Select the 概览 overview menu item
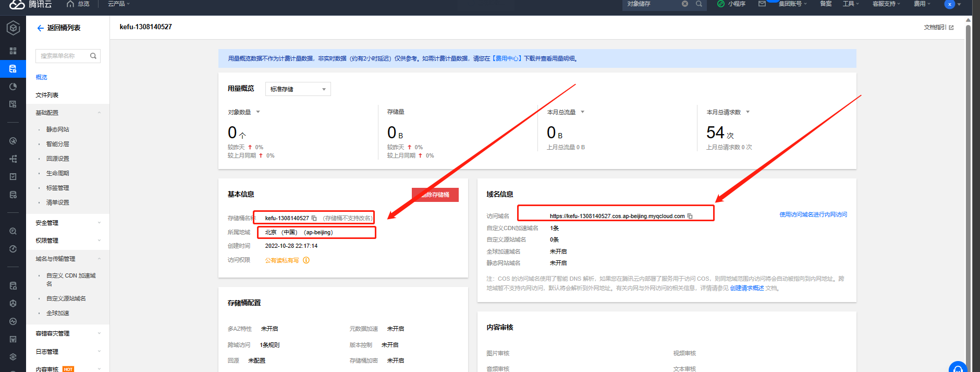Image resolution: width=980 pixels, height=372 pixels. [x=41, y=77]
